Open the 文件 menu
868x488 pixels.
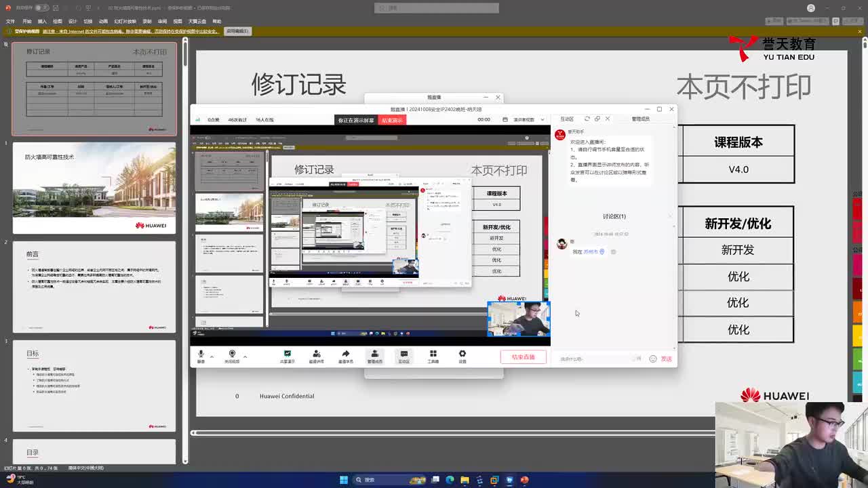[x=10, y=21]
